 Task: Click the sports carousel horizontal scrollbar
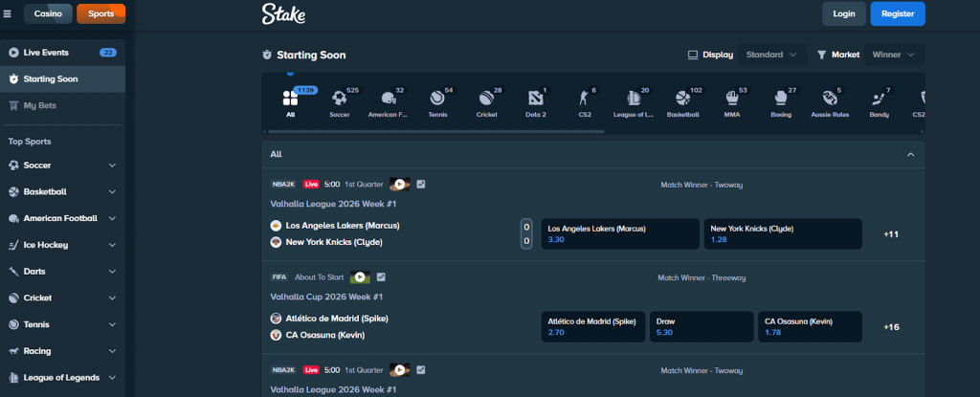click(x=435, y=131)
